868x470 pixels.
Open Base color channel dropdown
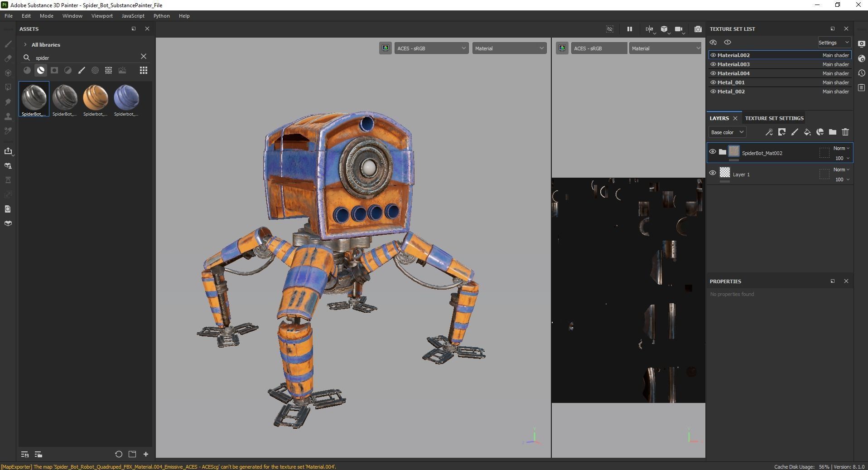(x=727, y=132)
